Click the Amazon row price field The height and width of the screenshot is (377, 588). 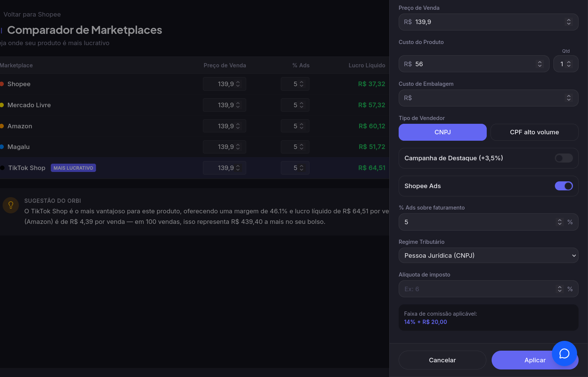(224, 126)
